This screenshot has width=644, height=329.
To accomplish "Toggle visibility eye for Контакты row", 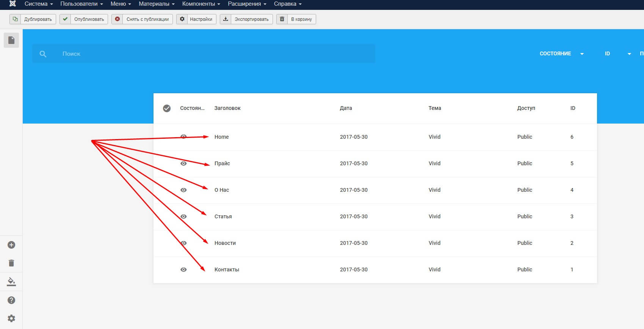I will 183,269.
